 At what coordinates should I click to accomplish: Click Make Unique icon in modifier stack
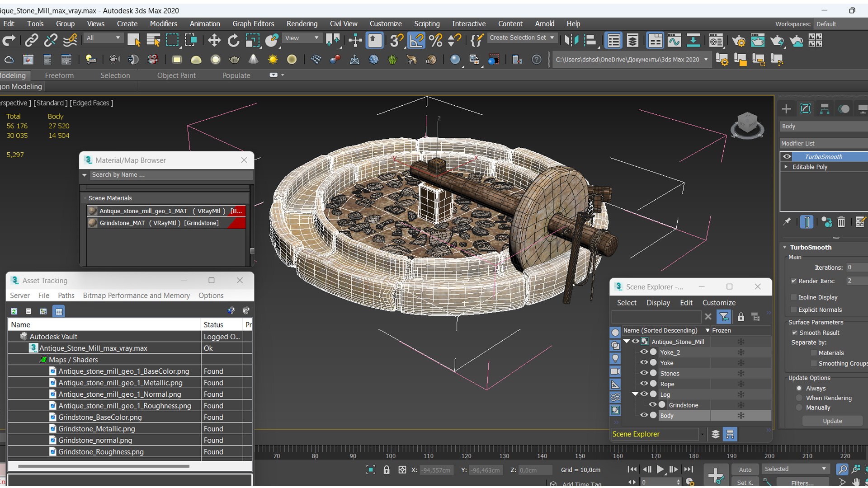point(826,222)
